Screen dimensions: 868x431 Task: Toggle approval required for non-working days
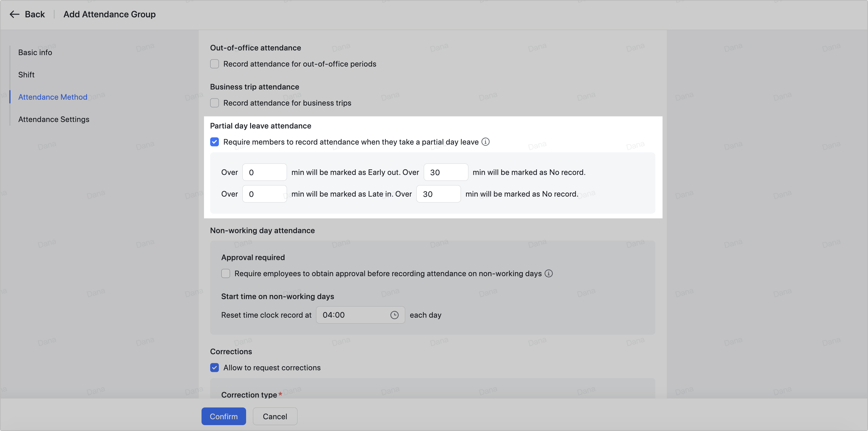226,273
